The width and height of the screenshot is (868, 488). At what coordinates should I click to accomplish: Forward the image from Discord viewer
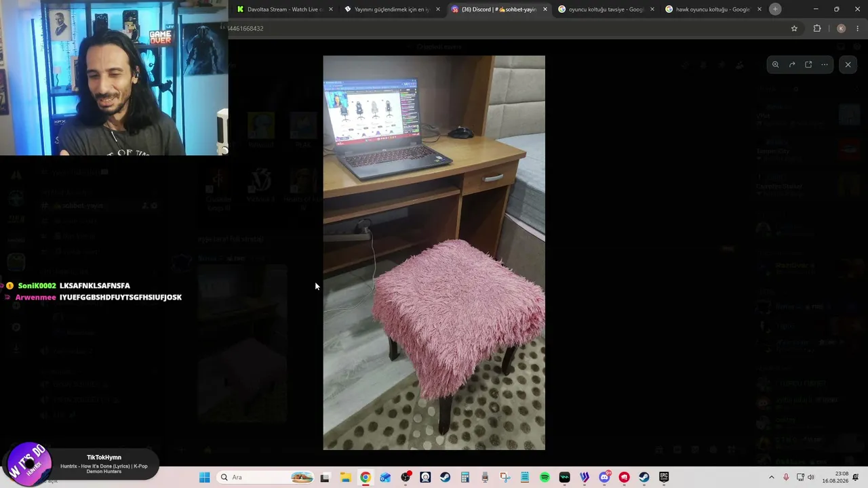pyautogui.click(x=792, y=64)
